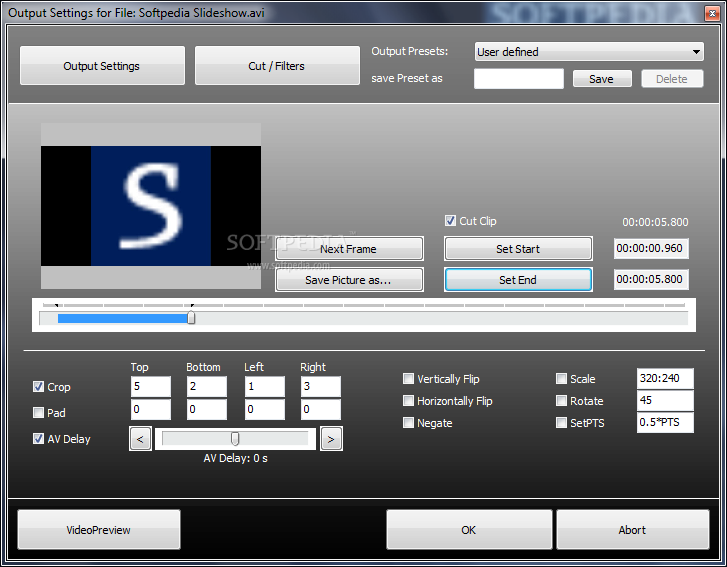Click the Crop Left value field
The width and height of the screenshot is (727, 567).
point(265,386)
